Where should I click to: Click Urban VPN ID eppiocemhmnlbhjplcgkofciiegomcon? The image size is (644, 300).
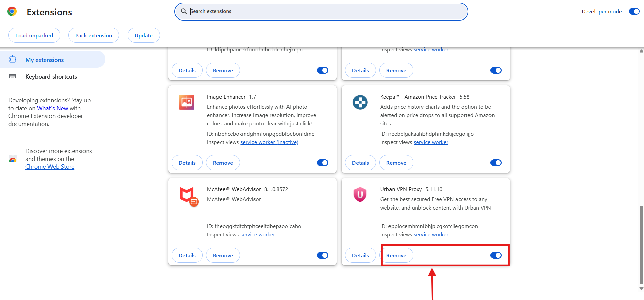click(429, 226)
